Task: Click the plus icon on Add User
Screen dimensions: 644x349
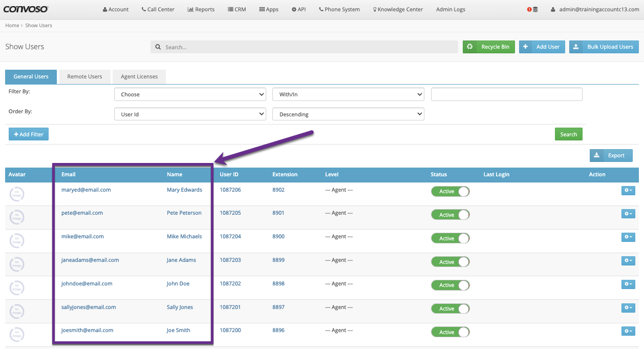Action: 526,47
